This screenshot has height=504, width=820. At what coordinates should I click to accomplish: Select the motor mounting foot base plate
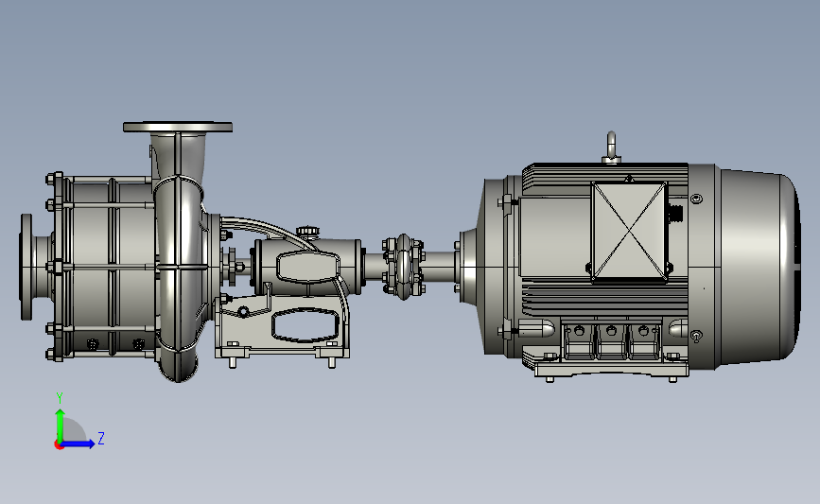(x=611, y=370)
